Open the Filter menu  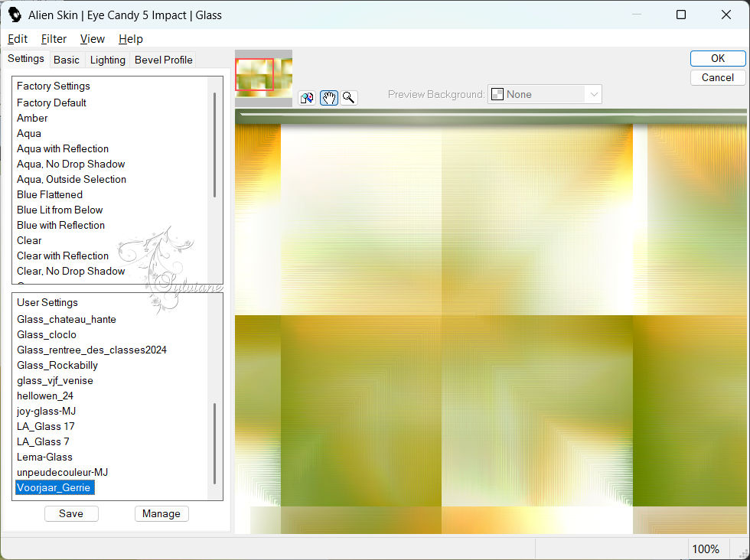[54, 39]
